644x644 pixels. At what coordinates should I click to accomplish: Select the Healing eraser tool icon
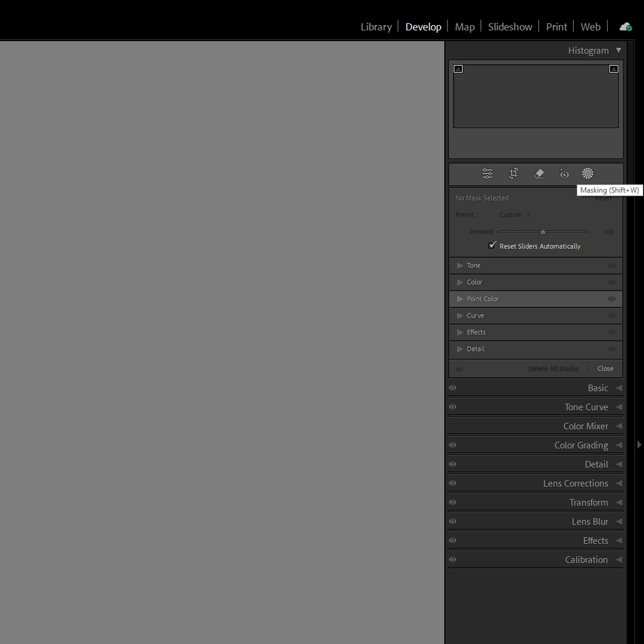(540, 174)
